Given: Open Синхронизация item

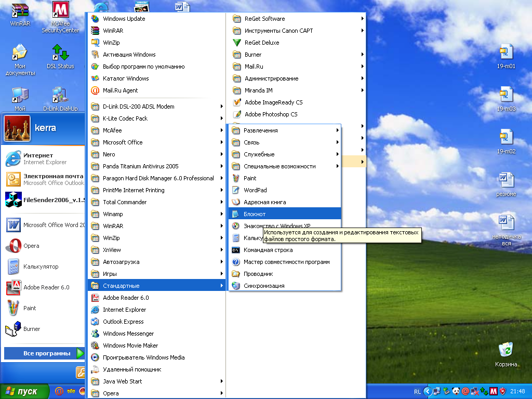Looking at the screenshot, I should [285, 286].
